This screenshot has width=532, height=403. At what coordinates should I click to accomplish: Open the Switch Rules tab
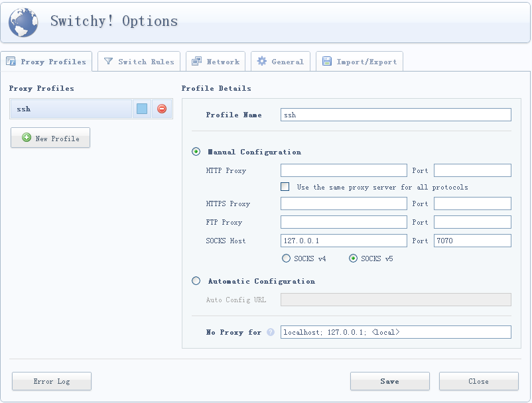139,62
